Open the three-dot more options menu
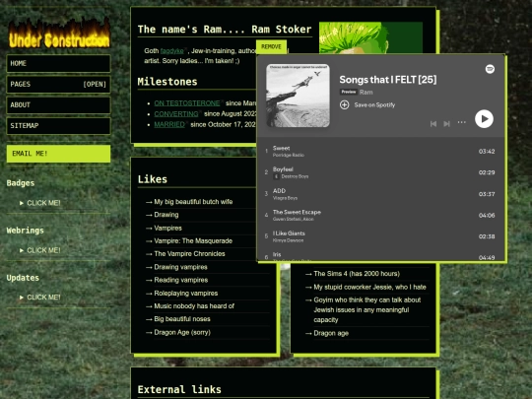Viewport: 532px width, 399px height. [461, 122]
